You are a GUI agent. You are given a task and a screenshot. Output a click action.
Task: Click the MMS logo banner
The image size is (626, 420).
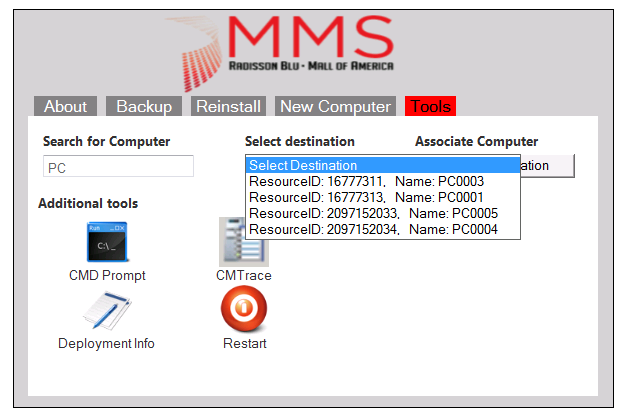click(x=280, y=53)
